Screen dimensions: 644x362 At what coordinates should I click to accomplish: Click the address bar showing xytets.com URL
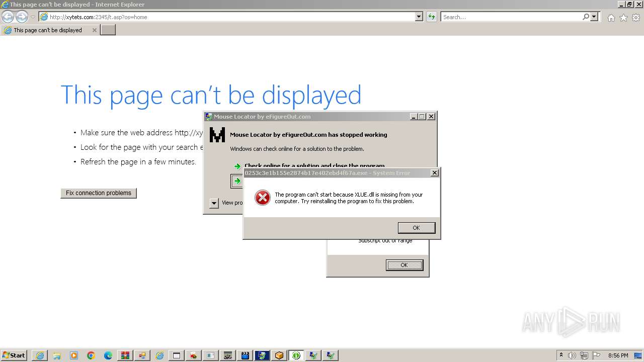click(227, 17)
